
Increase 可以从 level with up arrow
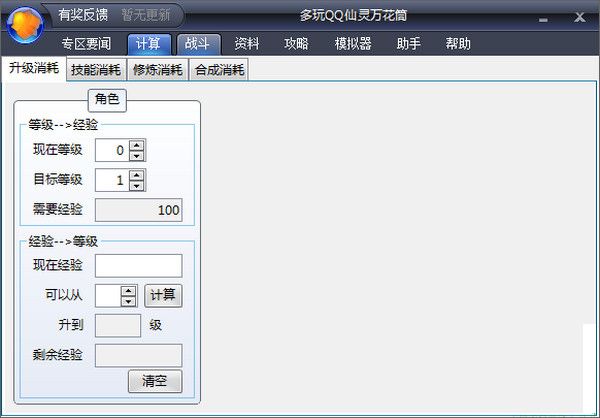[x=129, y=291]
